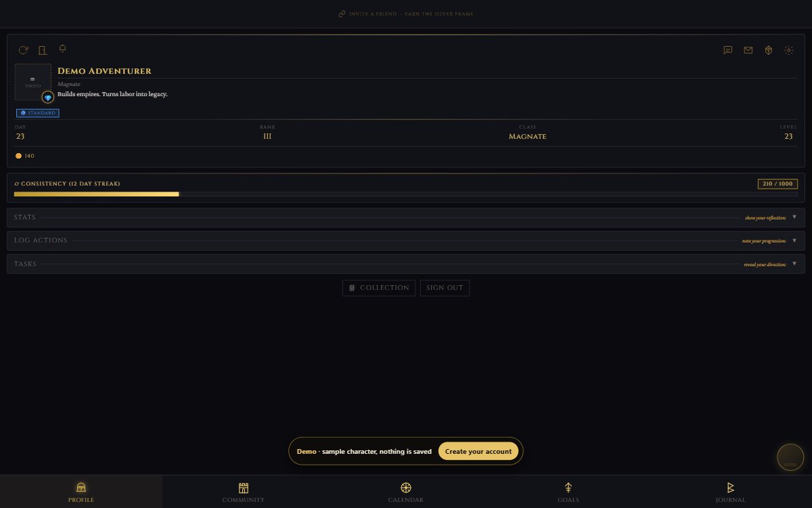The image size is (812, 508).
Task: Expand the Stats section
Action: 406,217
